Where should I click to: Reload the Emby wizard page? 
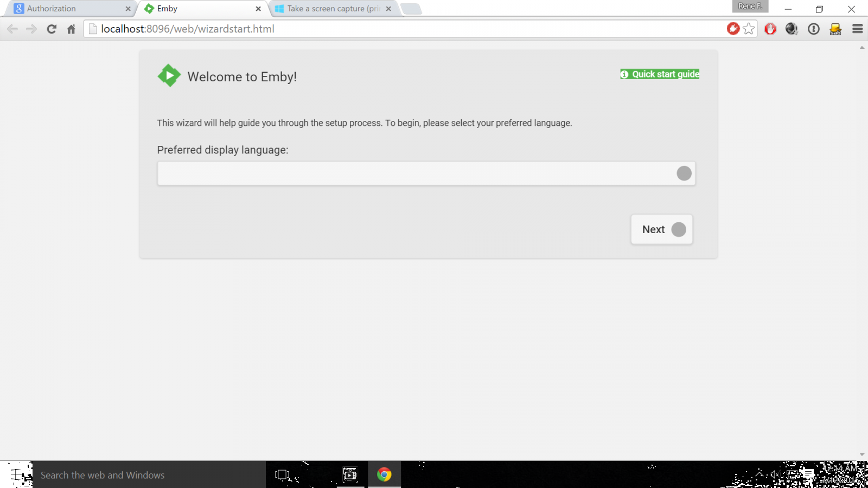click(52, 29)
